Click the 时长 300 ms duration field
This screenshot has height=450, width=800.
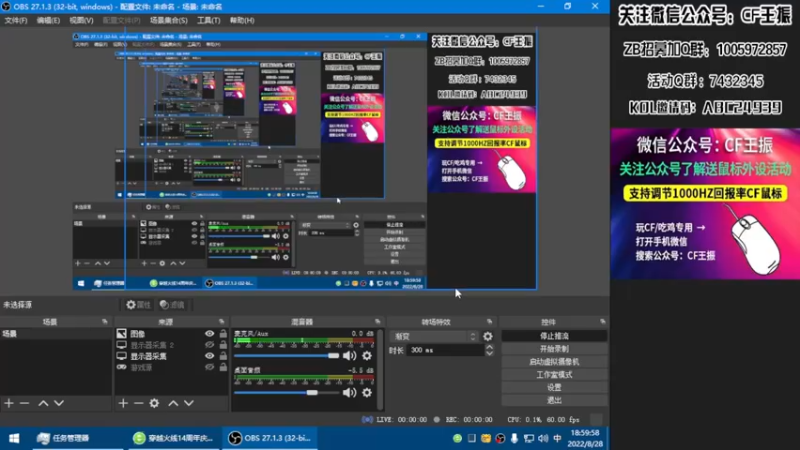445,350
